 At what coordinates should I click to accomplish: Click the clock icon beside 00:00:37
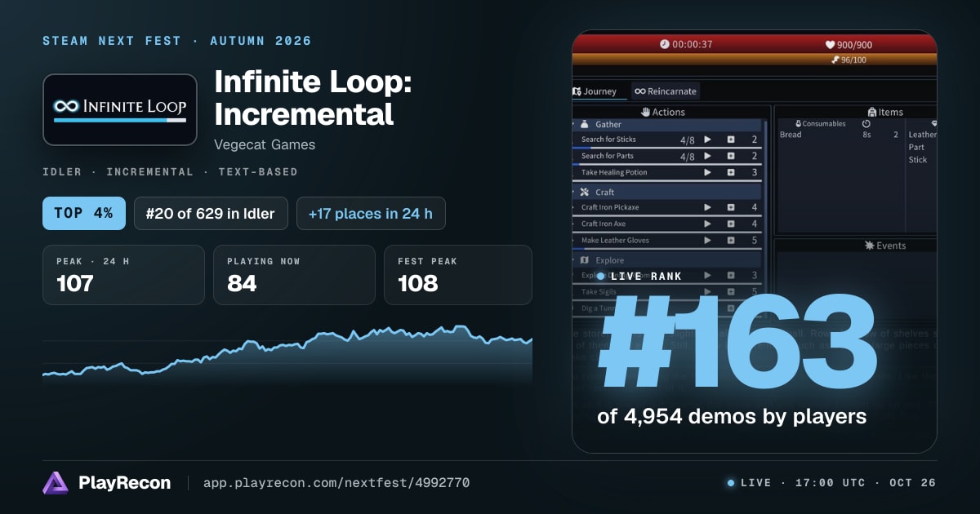pyautogui.click(x=665, y=44)
